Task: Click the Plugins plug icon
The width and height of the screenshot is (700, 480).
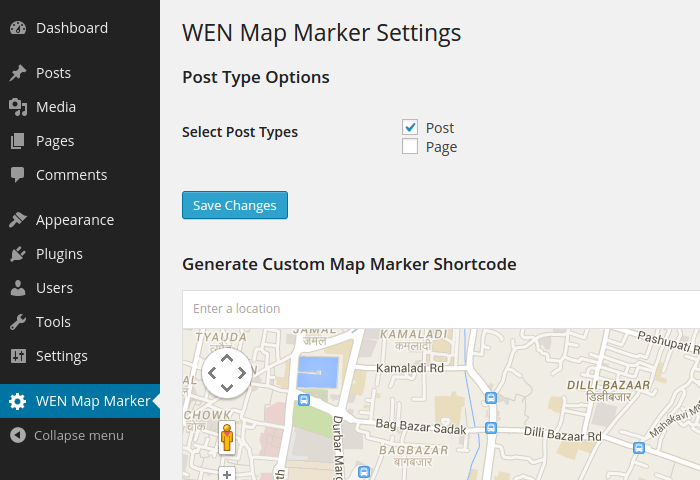Action: click(x=18, y=254)
